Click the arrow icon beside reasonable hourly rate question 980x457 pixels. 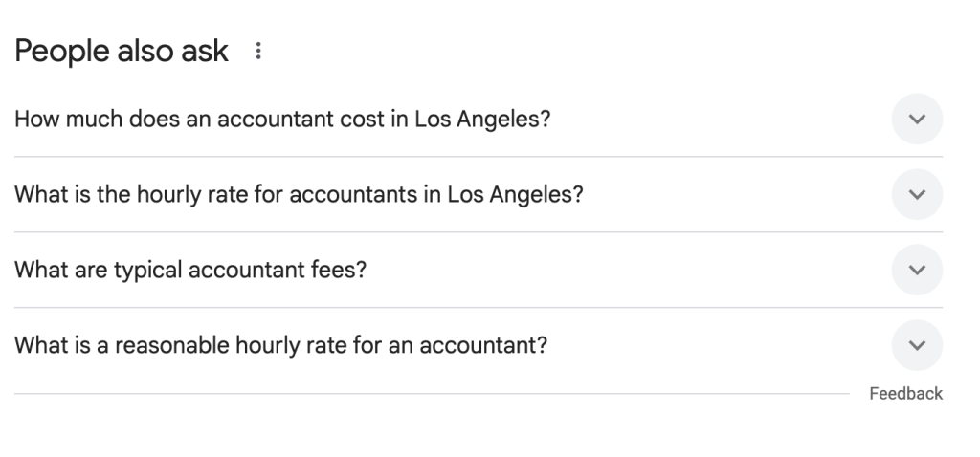pos(917,345)
